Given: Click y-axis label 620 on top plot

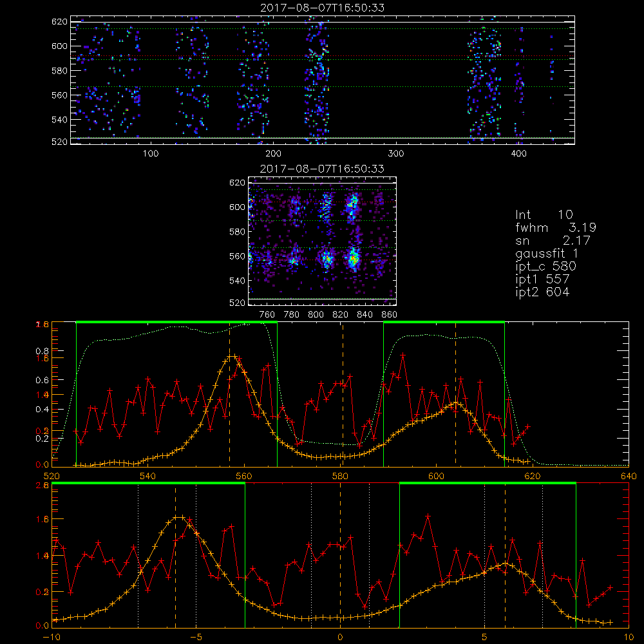Looking at the screenshot, I should 59,22.
